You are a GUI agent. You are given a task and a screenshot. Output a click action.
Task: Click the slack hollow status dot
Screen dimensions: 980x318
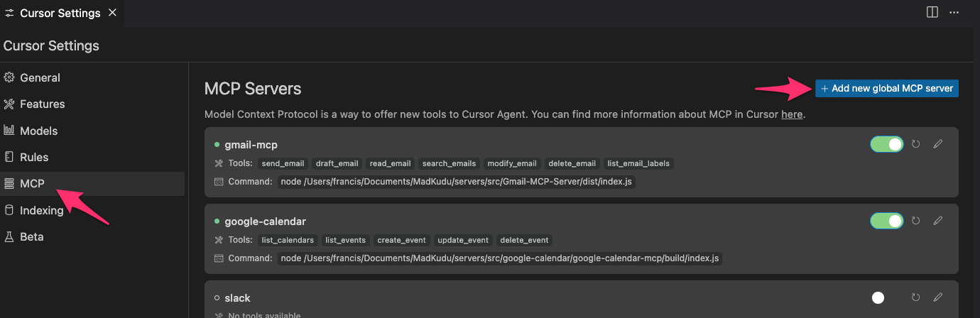click(x=217, y=298)
